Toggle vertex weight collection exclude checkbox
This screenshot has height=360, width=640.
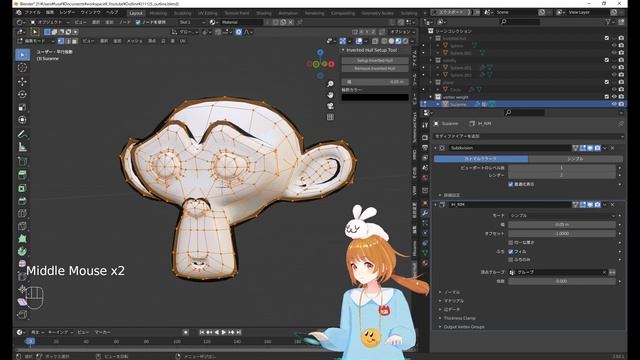(607, 97)
